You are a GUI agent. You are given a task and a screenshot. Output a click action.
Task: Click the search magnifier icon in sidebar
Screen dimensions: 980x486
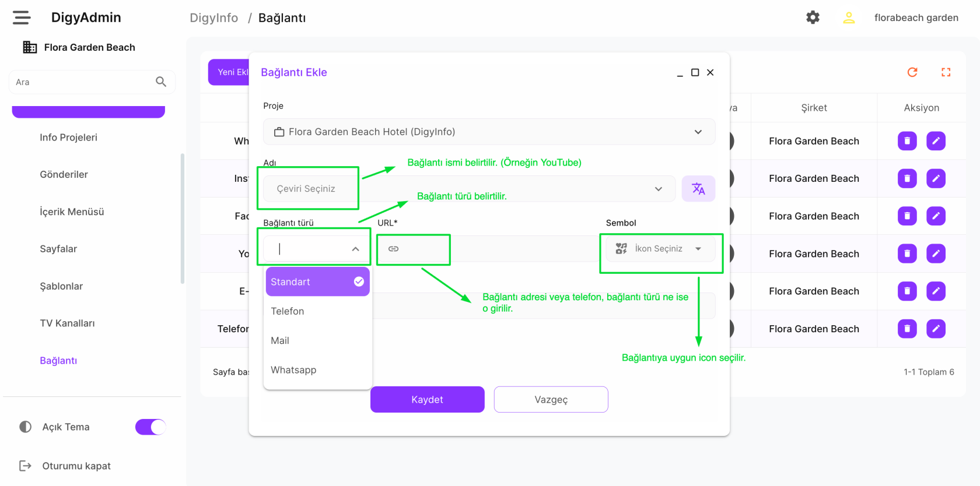pos(161,82)
